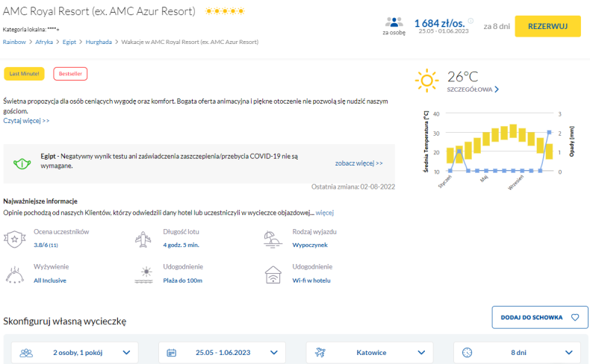Screen dimensions: 590x364
Task: Go to the Egipt breadcrumb
Action: [x=69, y=42]
